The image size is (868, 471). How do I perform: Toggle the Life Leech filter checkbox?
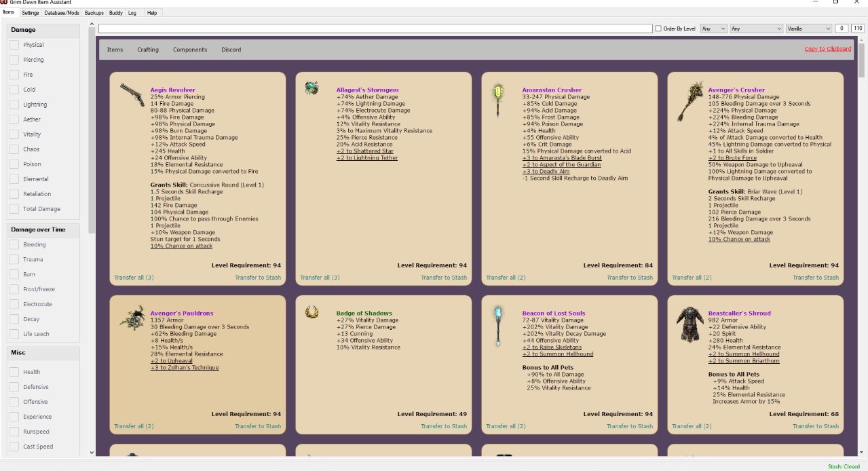(x=14, y=334)
